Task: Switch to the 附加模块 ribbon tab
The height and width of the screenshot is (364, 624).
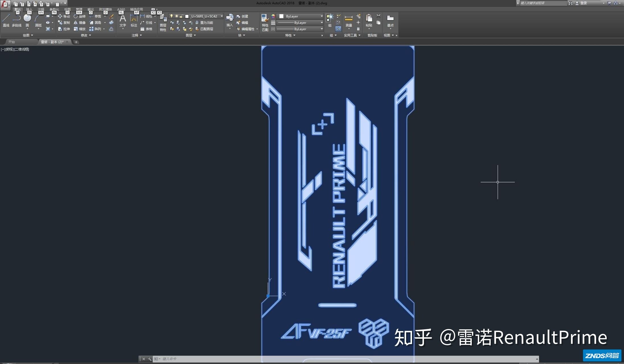Action: pos(106,9)
